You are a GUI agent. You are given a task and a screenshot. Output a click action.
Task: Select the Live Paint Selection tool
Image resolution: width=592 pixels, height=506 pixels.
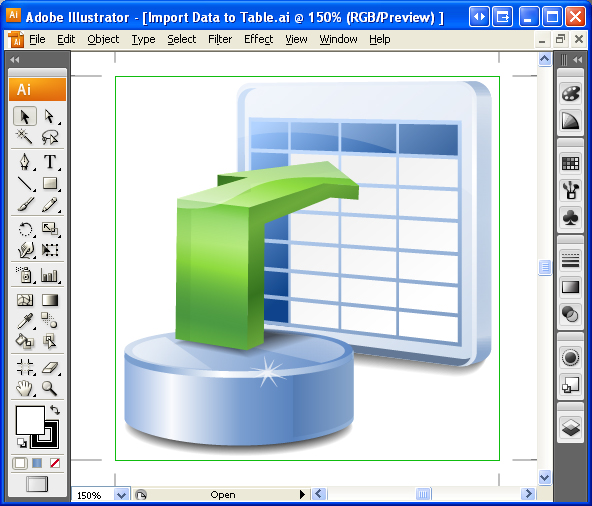click(50, 341)
